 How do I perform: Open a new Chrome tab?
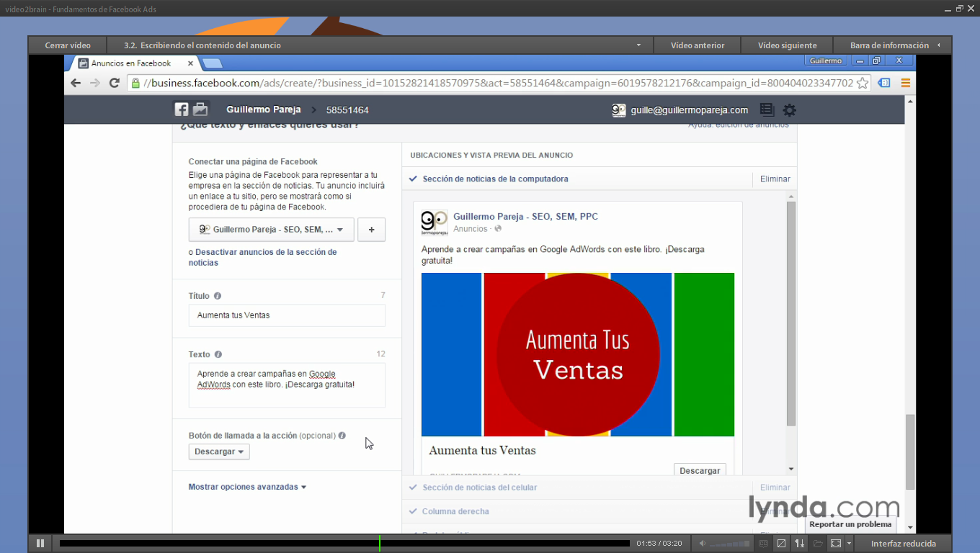[x=212, y=63]
